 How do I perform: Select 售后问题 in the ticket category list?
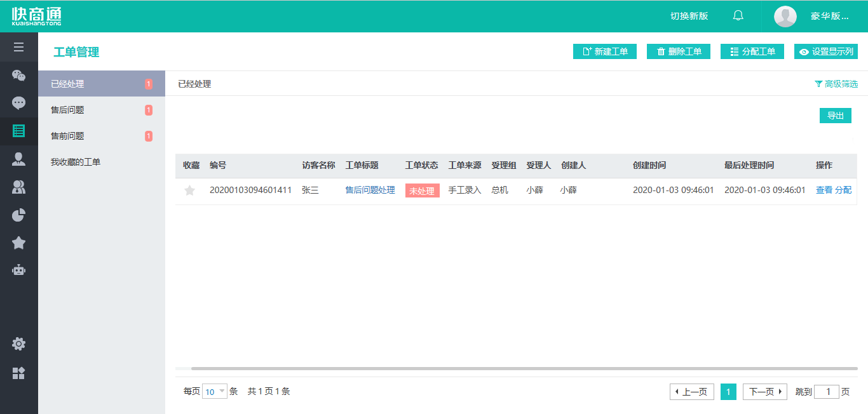coord(68,110)
